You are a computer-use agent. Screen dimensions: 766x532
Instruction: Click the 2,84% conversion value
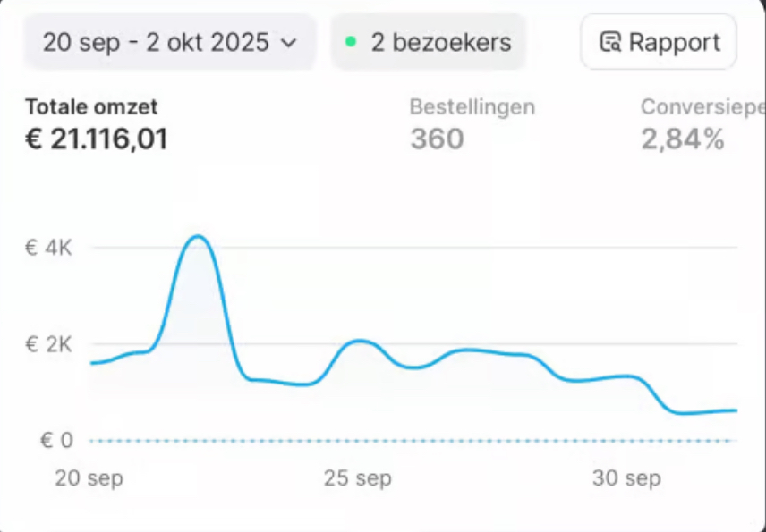pos(683,139)
